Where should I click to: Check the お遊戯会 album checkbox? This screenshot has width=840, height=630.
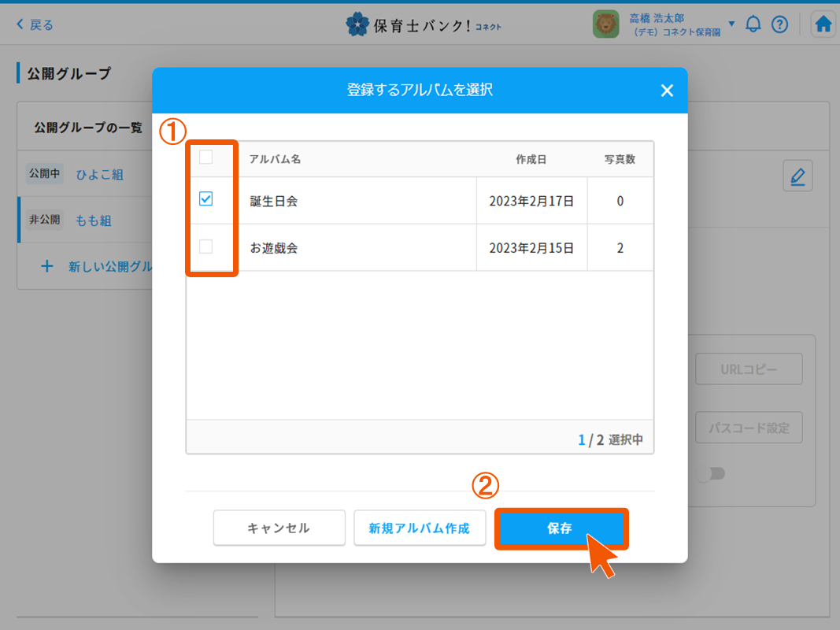[206, 247]
